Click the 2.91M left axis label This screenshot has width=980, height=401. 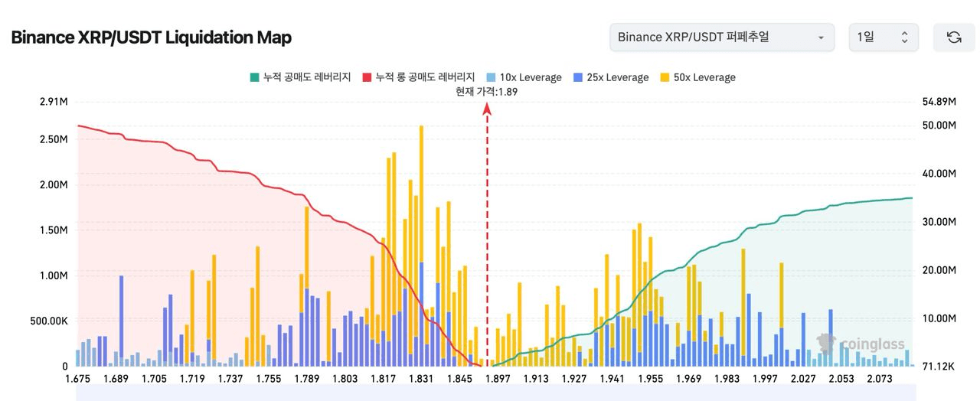52,102
